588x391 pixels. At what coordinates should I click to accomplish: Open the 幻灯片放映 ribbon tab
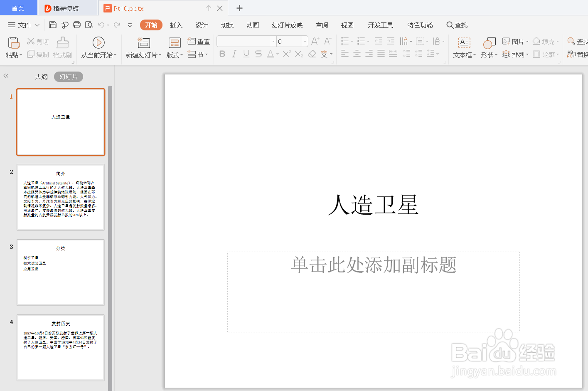(x=287, y=25)
